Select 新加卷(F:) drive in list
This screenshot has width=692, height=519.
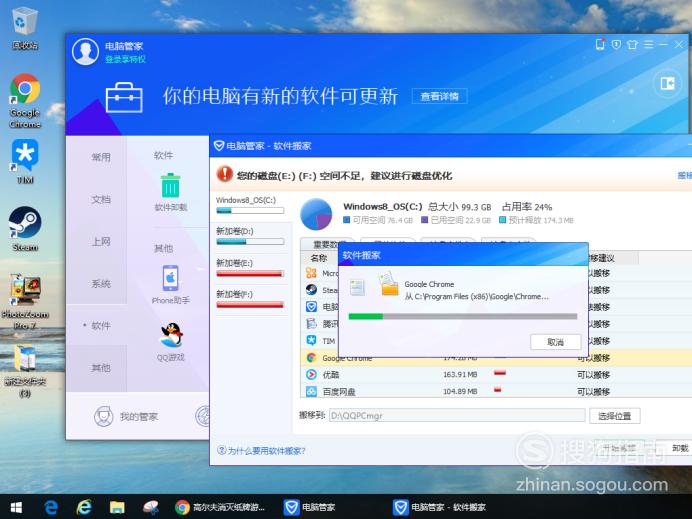coord(250,300)
